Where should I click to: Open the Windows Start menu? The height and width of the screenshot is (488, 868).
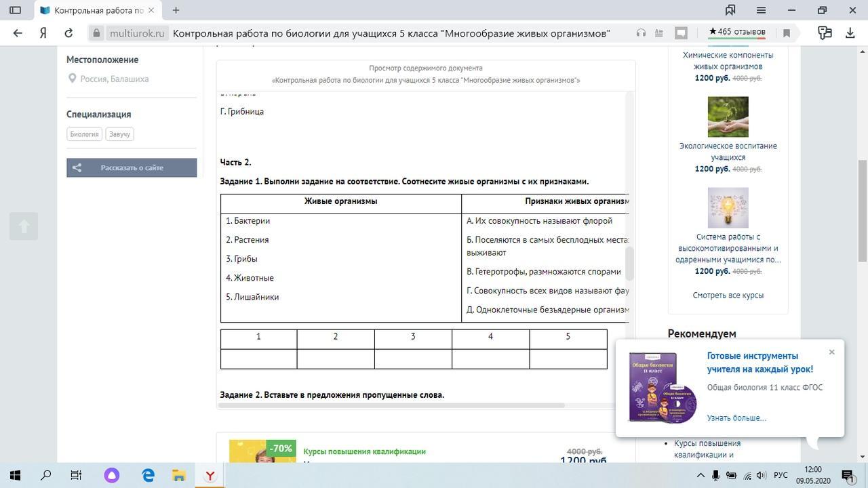pos(15,475)
